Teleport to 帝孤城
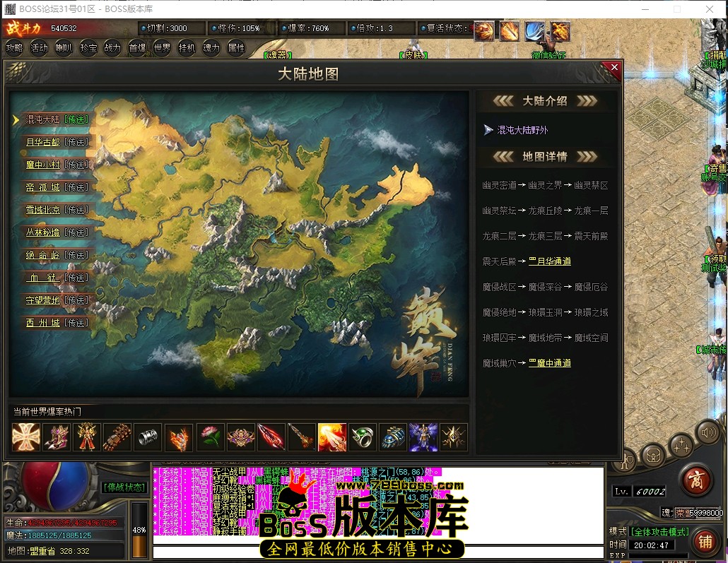This screenshot has height=563, width=728. pyautogui.click(x=76, y=187)
